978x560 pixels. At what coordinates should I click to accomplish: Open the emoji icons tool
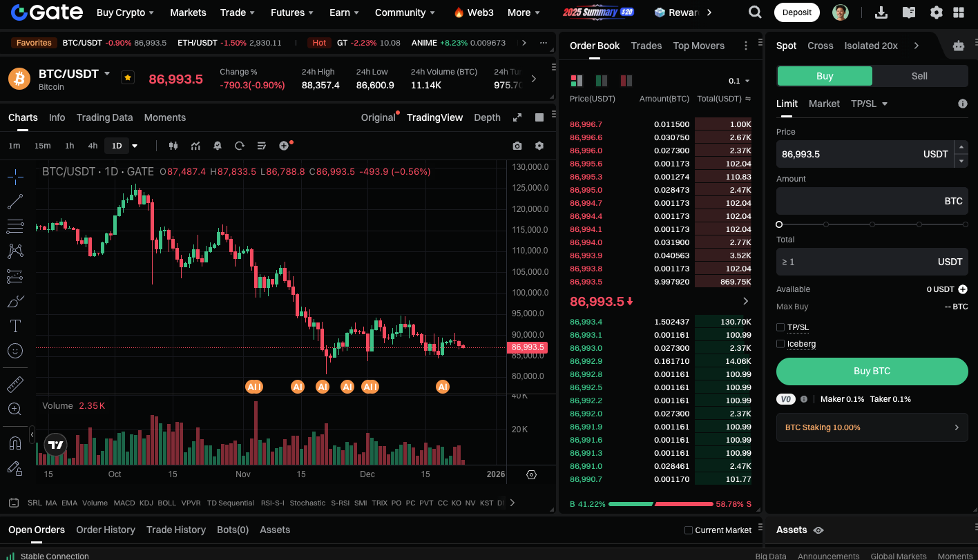[x=15, y=351]
